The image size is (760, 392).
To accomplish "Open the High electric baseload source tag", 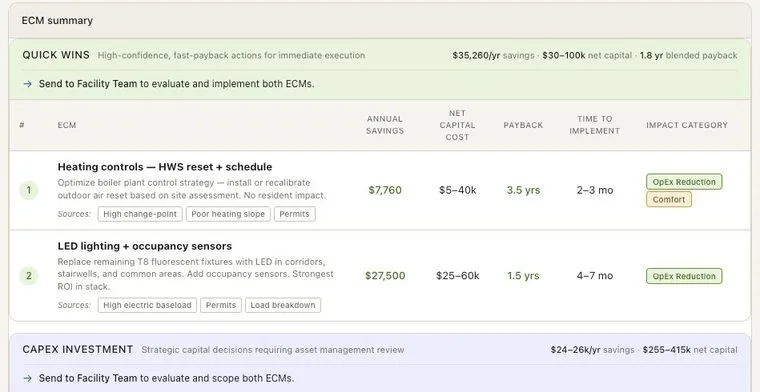I will pos(147,305).
